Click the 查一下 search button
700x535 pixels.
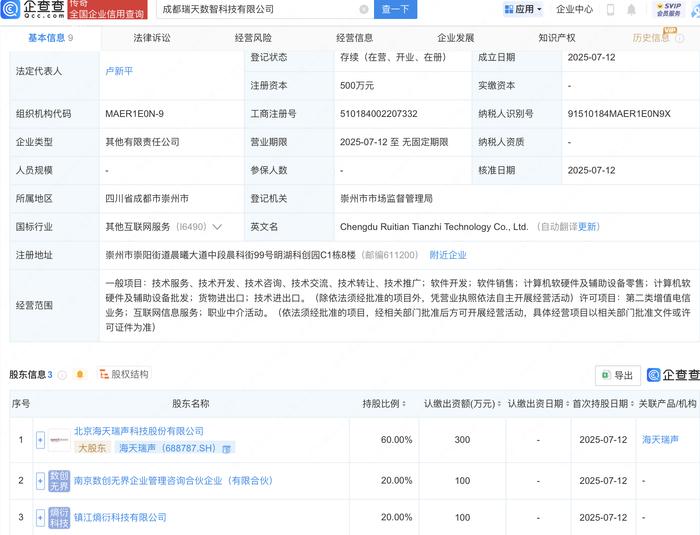coord(395,9)
